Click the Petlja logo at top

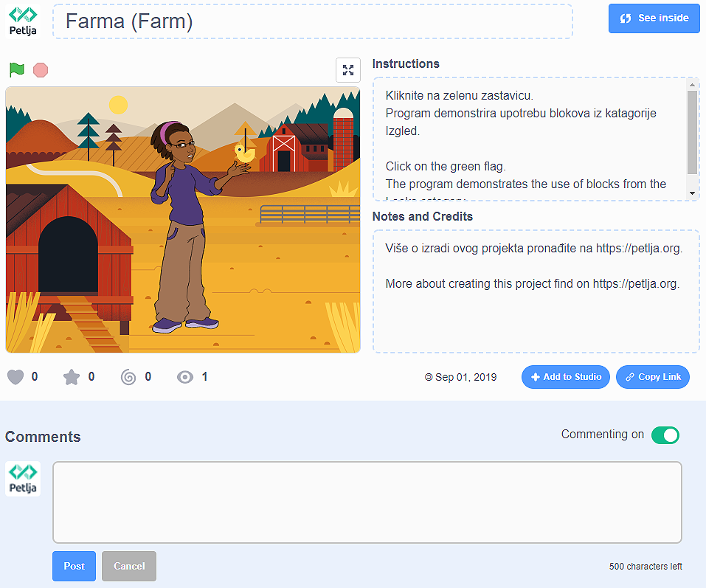[23, 21]
